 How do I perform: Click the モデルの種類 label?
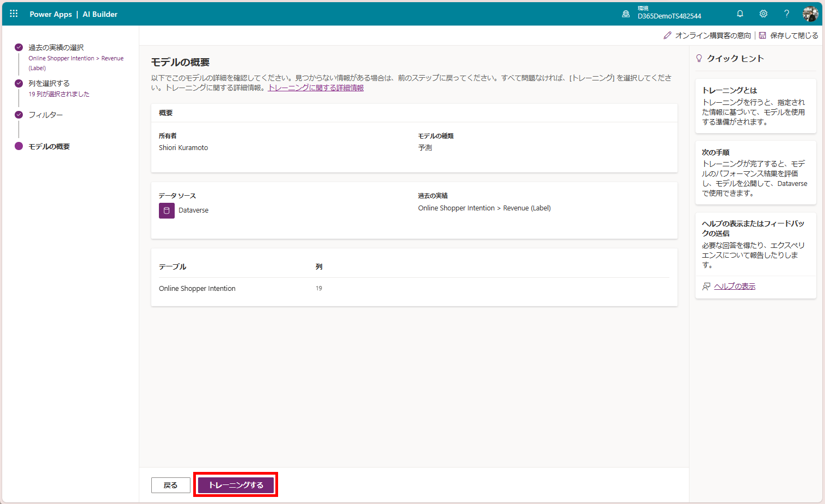436,136
